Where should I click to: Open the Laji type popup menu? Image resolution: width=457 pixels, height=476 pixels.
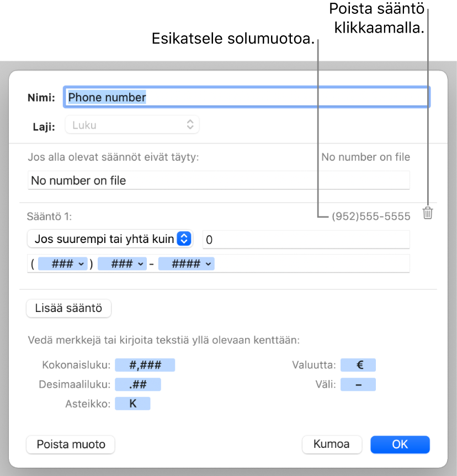pos(132,125)
